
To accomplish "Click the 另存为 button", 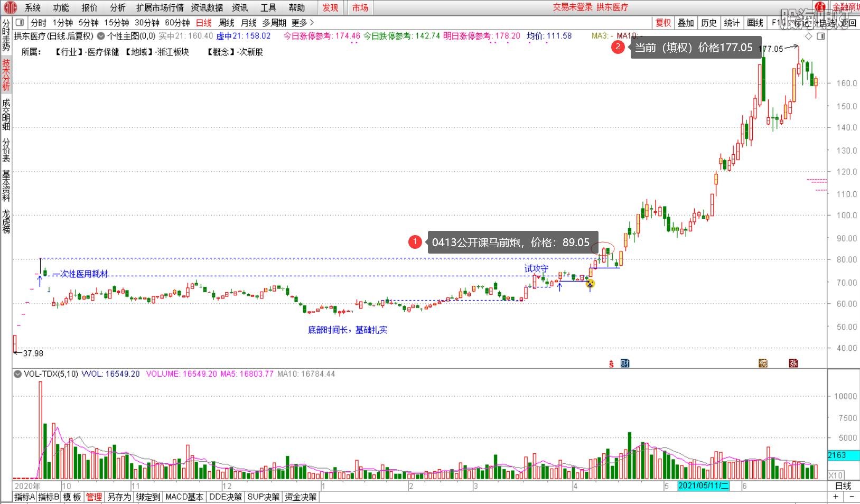I will click(x=119, y=497).
